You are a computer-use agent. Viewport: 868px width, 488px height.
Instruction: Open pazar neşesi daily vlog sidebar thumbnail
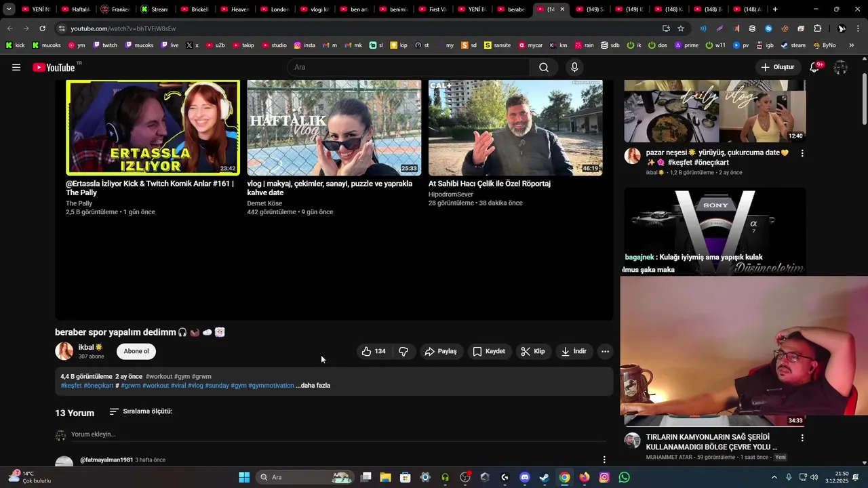(715, 111)
